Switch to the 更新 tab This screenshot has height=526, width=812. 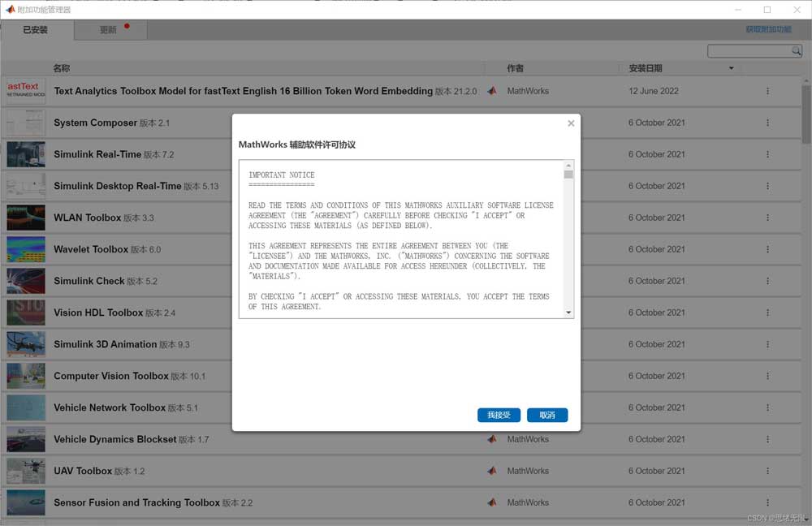click(x=109, y=30)
